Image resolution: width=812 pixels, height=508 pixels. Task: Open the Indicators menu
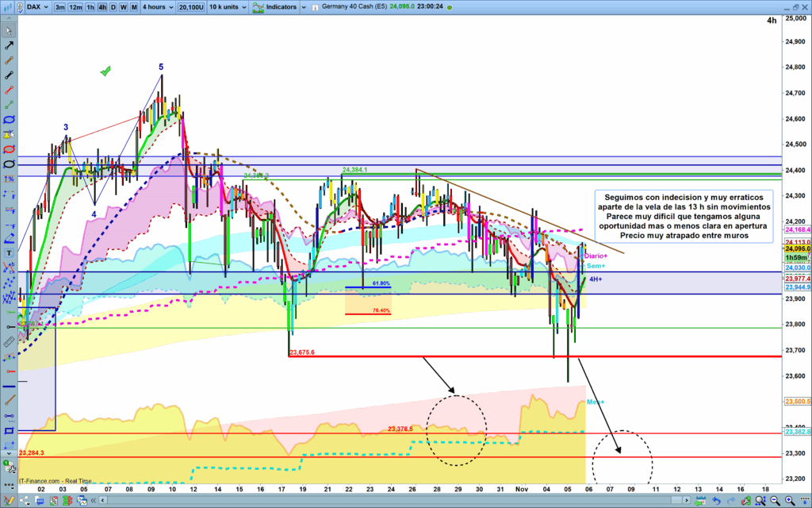tap(277, 6)
